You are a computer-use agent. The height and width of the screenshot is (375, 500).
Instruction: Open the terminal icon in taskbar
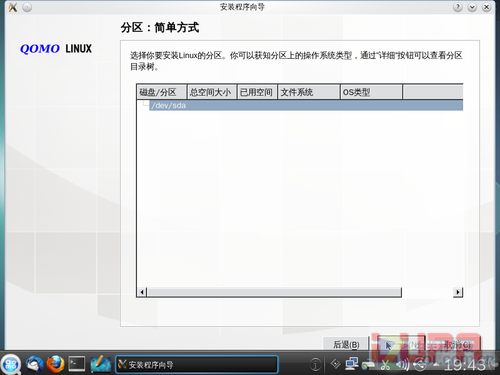click(77, 364)
